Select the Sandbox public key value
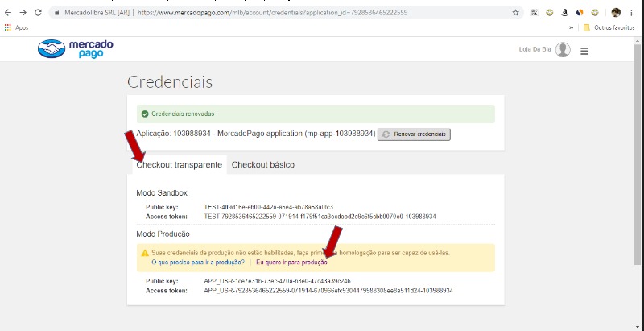The width and height of the screenshot is (644, 331). (x=269, y=207)
